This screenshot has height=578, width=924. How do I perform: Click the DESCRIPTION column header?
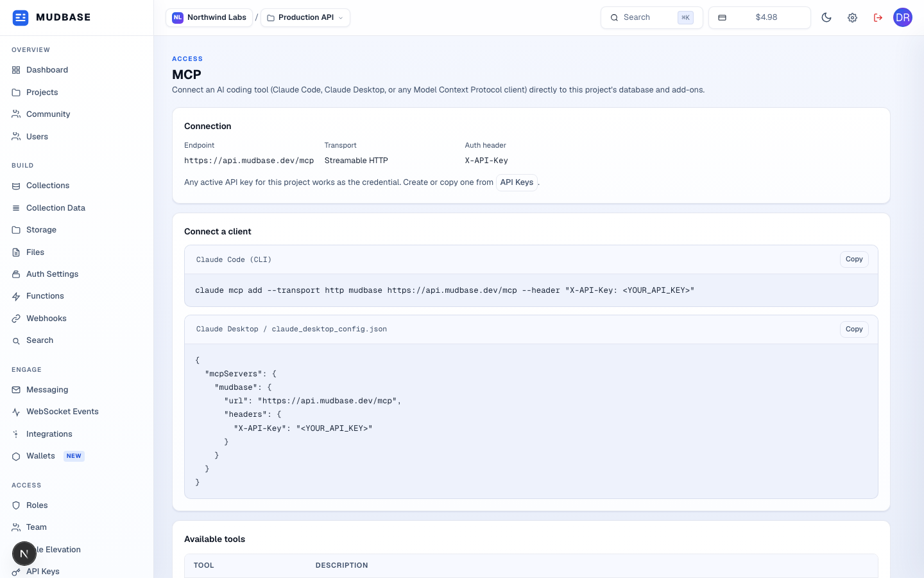click(x=342, y=566)
